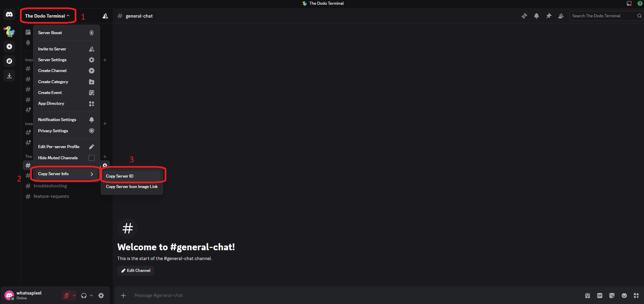Select Create Channel menu entry

click(66, 71)
